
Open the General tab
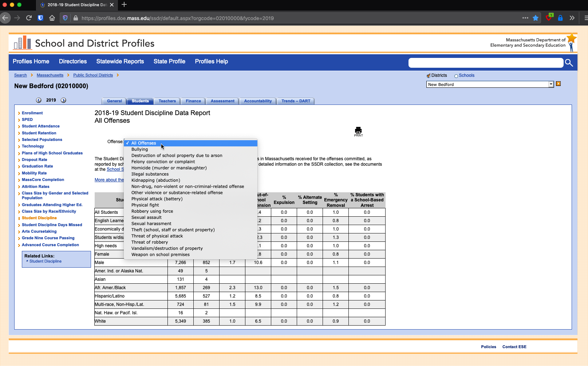coord(114,101)
